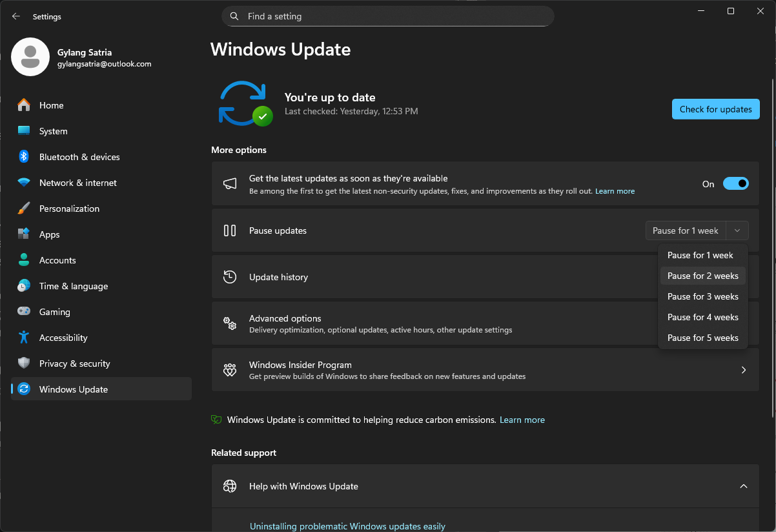Turn off get latest updates toggle
The height and width of the screenshot is (532, 776).
coord(735,184)
